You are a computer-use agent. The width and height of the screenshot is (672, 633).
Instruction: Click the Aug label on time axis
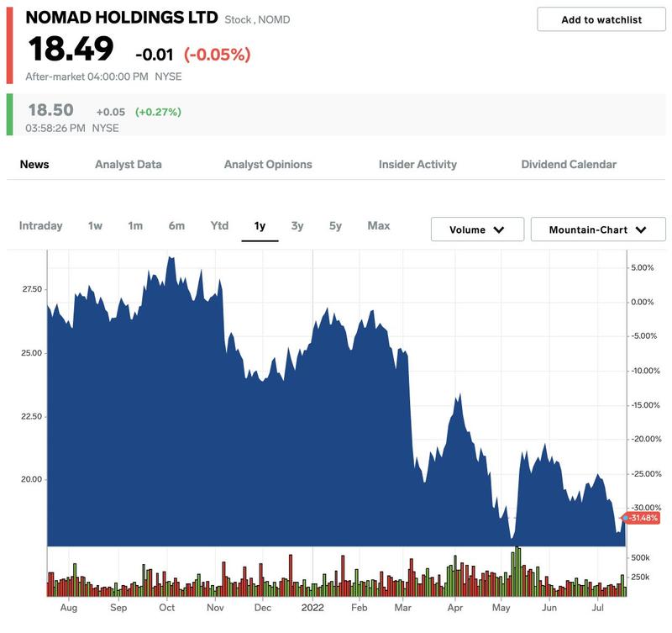coord(69,608)
